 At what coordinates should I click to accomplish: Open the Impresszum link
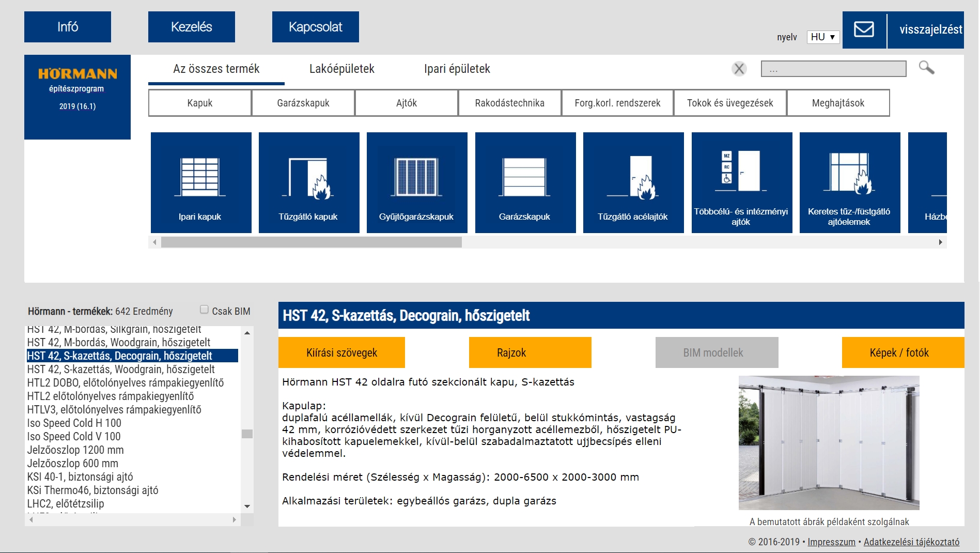(831, 542)
